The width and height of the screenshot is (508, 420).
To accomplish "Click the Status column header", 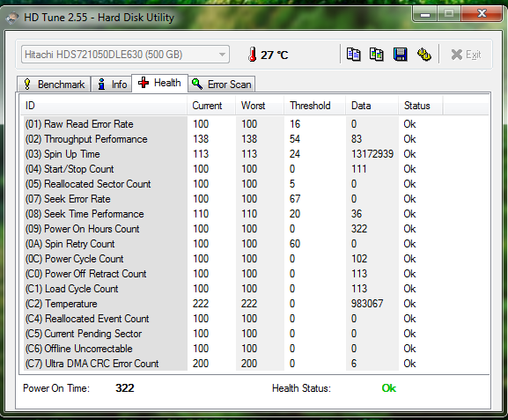I will (x=421, y=106).
